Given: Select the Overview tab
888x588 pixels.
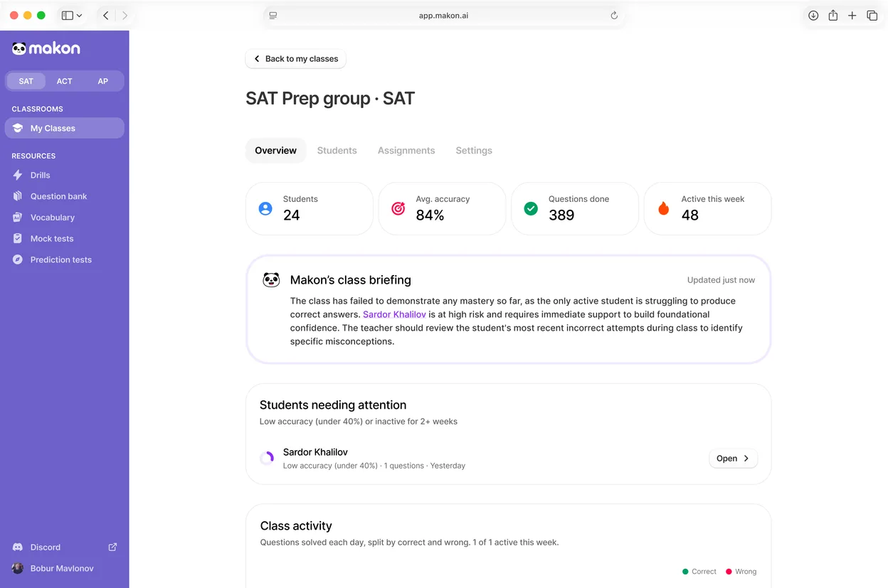Looking at the screenshot, I should click(x=276, y=151).
